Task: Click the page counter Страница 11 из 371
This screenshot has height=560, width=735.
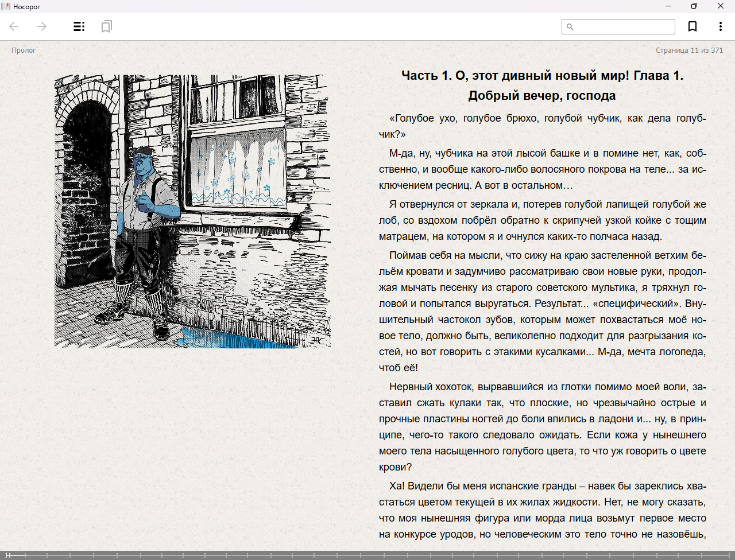Action: coord(689,50)
